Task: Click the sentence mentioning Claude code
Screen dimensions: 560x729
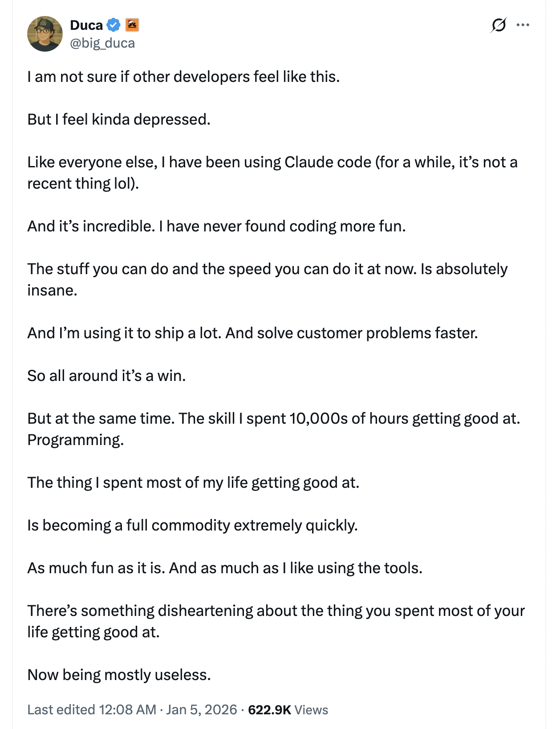Action: (272, 173)
